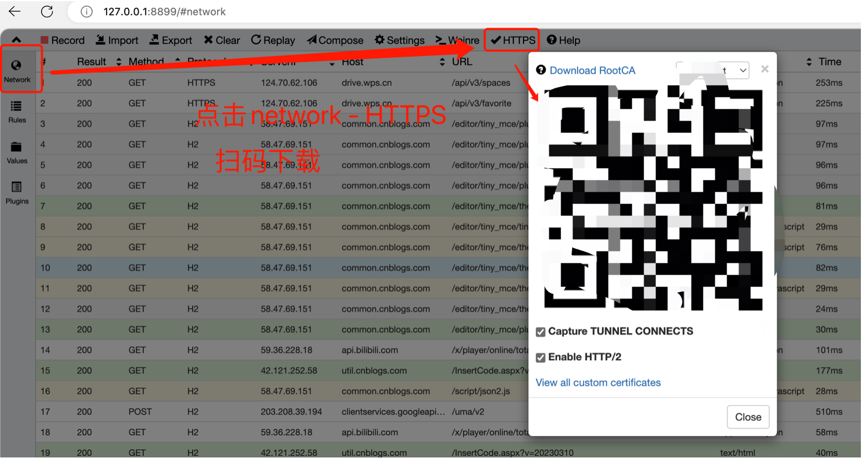
Task: Click /uma/v2 URL cell
Action: click(468, 412)
